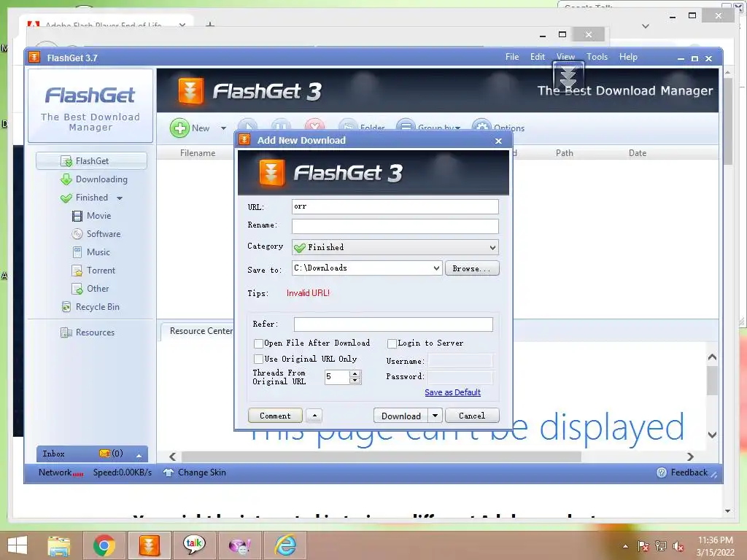Click the Cancel button
The image size is (747, 560).
coord(472,416)
